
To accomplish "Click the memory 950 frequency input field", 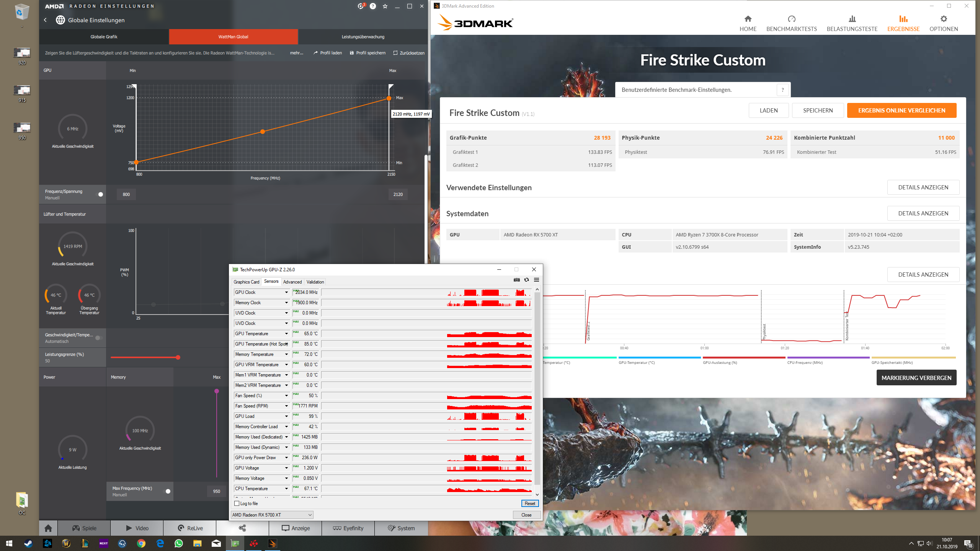I will 217,491.
